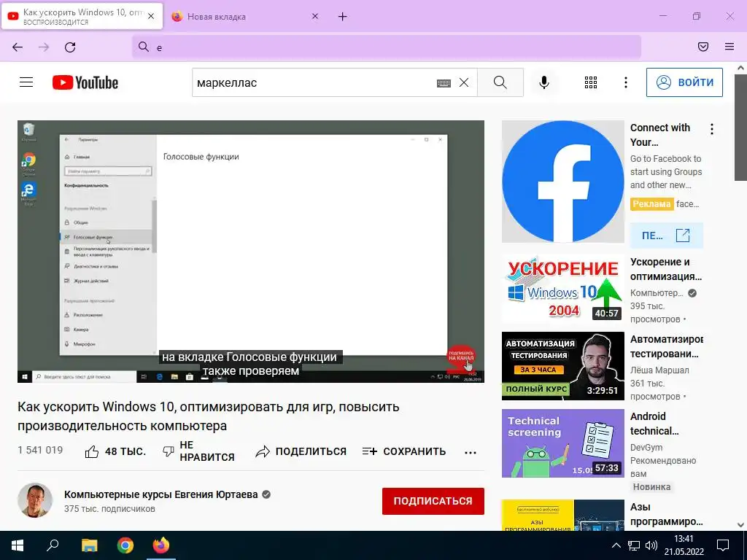Viewport: 747px width, 560px height.
Task: Start voice search with microphone
Action: (x=544, y=82)
